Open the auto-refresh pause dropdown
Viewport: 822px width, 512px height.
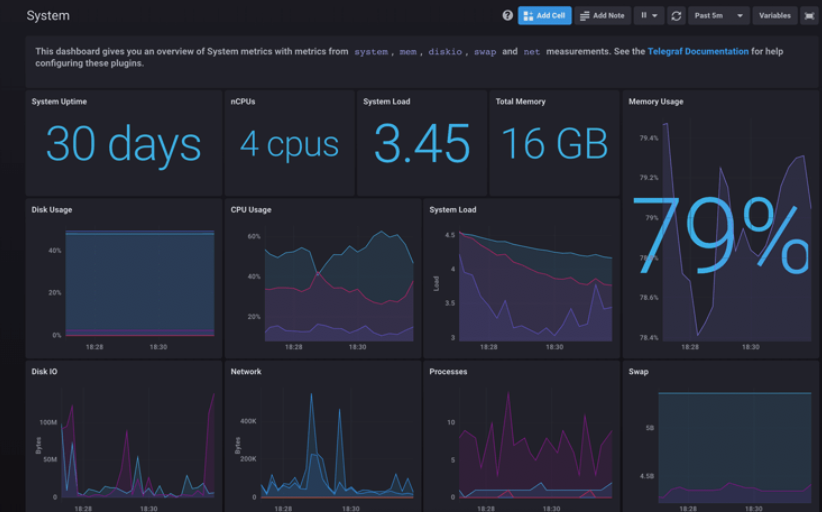coord(648,16)
